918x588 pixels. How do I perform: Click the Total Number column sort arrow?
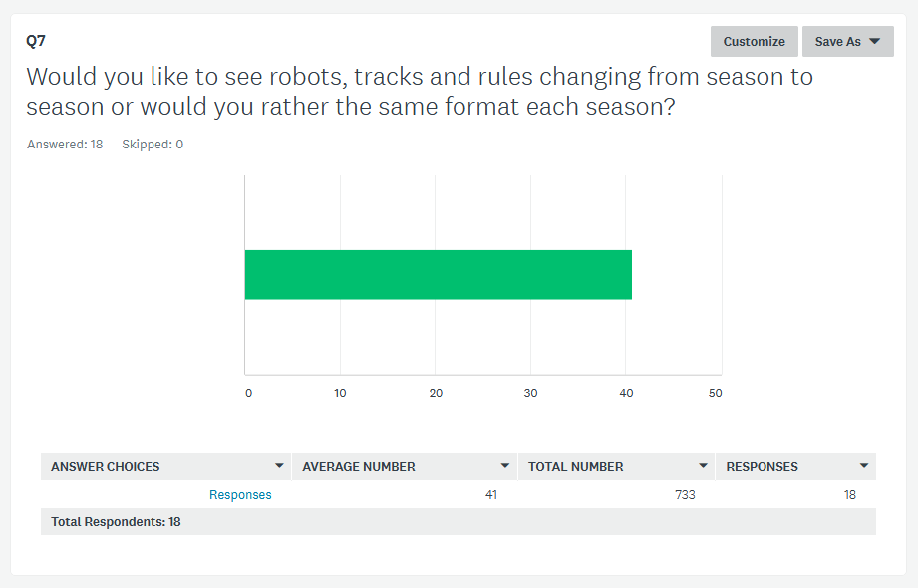pos(703,466)
